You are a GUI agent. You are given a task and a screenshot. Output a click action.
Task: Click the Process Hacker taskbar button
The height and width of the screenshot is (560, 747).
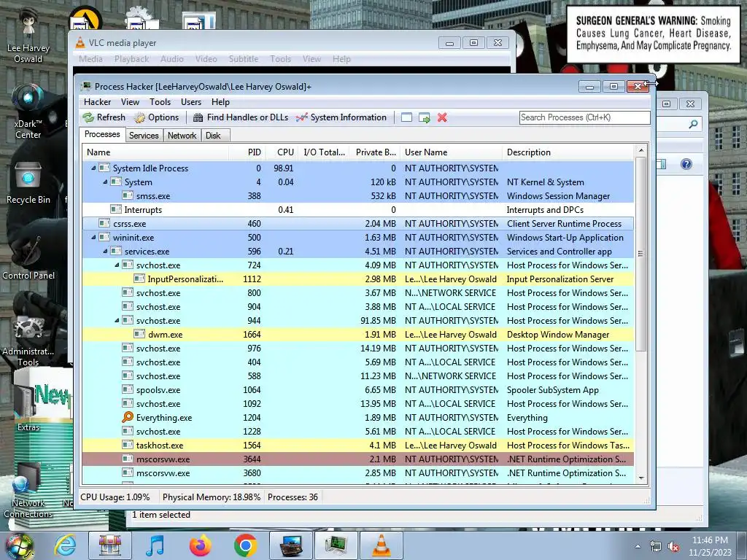(336, 545)
